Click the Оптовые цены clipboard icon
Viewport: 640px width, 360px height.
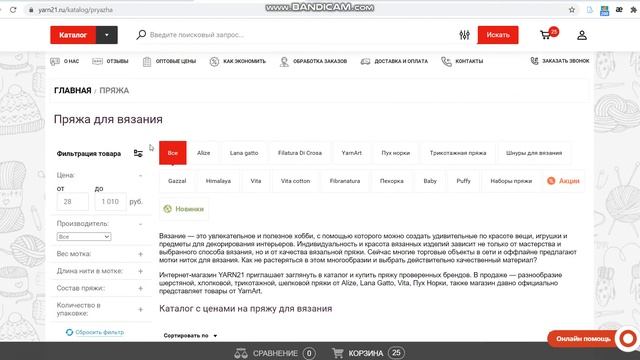pos(147,61)
